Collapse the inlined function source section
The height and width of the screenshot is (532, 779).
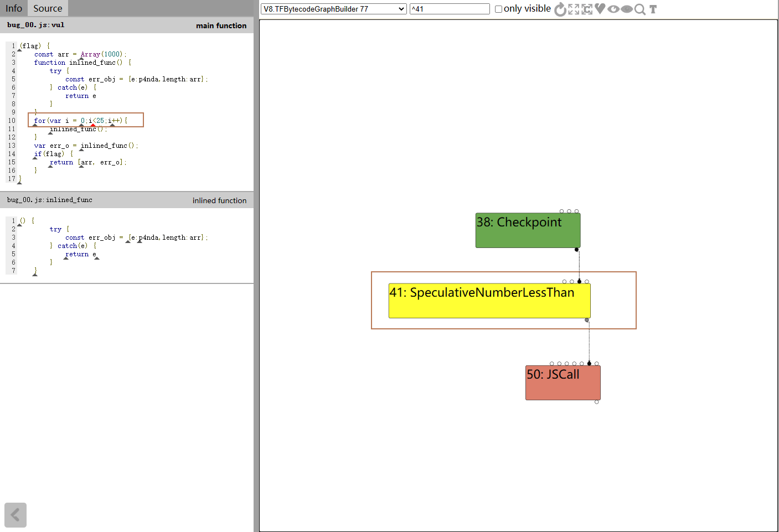127,200
